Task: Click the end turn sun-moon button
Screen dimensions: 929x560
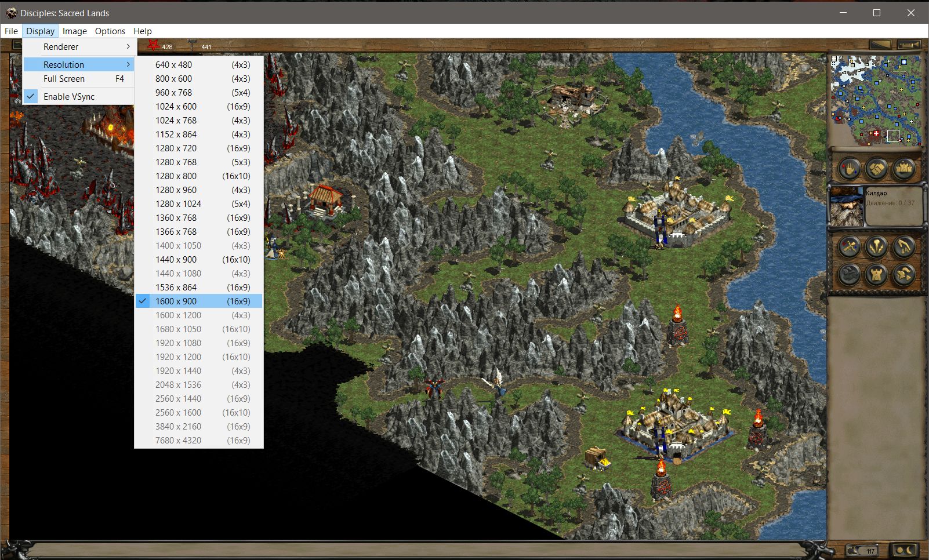Action: tap(904, 550)
